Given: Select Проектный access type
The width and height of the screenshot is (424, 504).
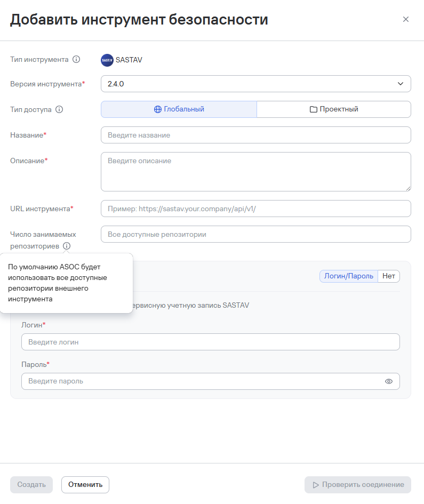Looking at the screenshot, I should (x=334, y=109).
